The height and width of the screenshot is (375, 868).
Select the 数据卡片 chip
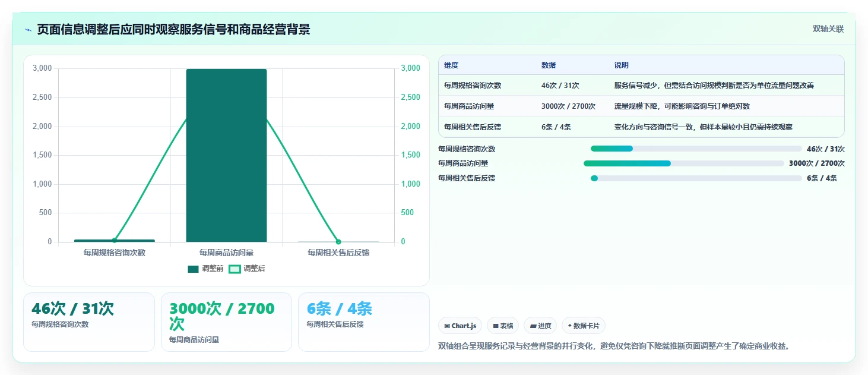click(x=584, y=326)
